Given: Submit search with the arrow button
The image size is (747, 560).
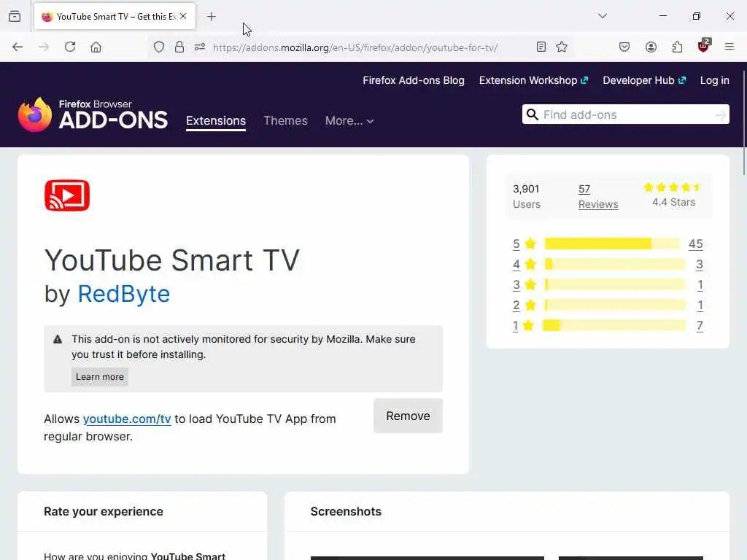Looking at the screenshot, I should pyautogui.click(x=721, y=114).
